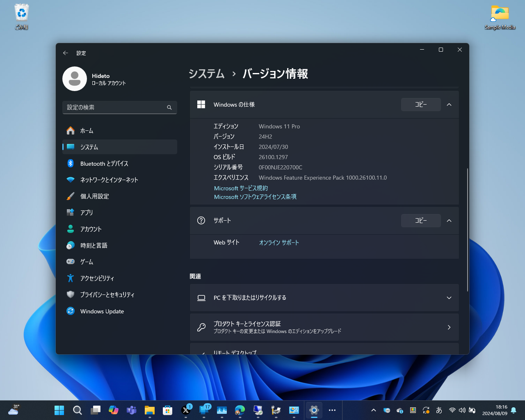Open the X app from the taskbar

pos(186,410)
